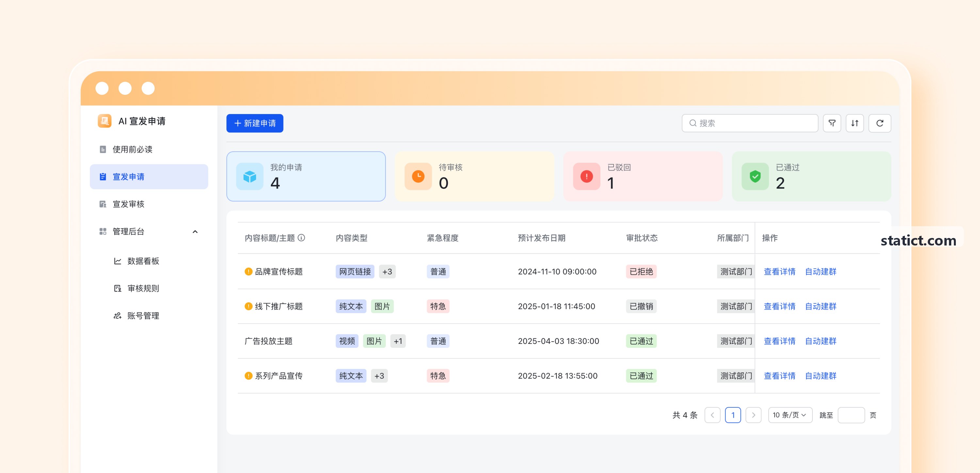View details of 品牌宣传标题 row
980x473 pixels.
pos(779,272)
